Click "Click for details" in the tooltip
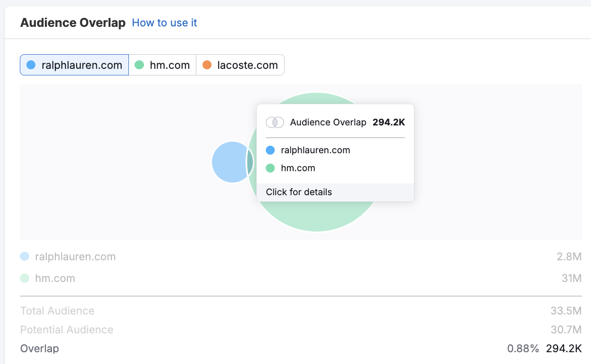This screenshot has width=591, height=364. [x=299, y=192]
